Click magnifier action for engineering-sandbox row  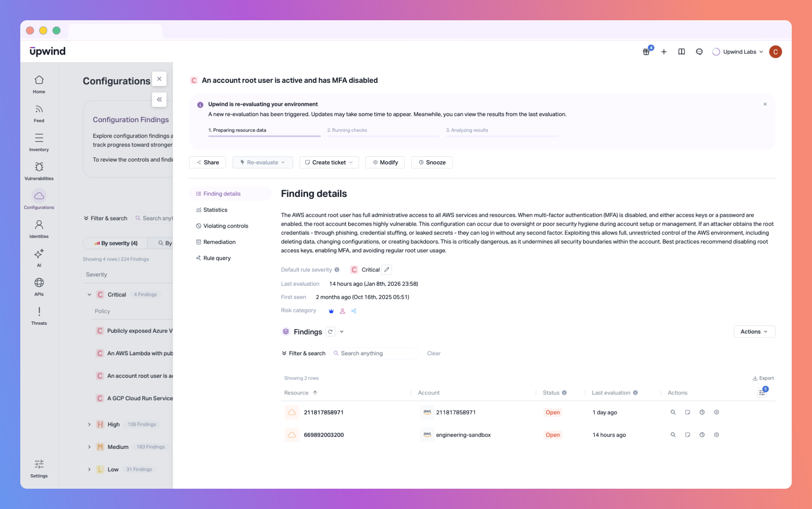pyautogui.click(x=673, y=435)
